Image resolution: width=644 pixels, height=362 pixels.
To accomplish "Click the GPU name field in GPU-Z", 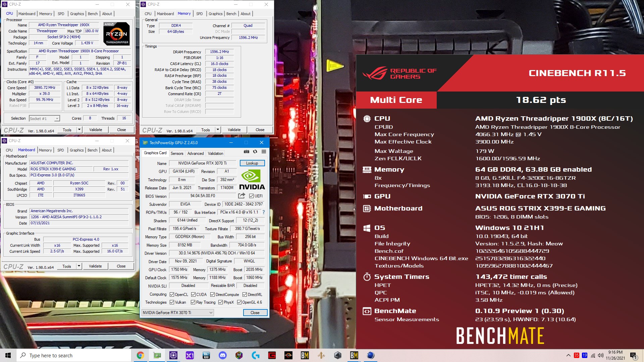I will point(202,163).
